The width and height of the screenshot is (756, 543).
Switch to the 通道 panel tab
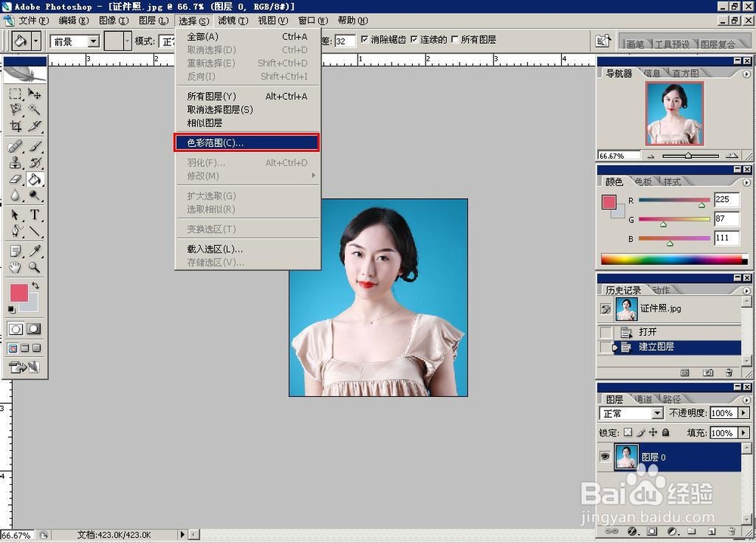point(643,399)
